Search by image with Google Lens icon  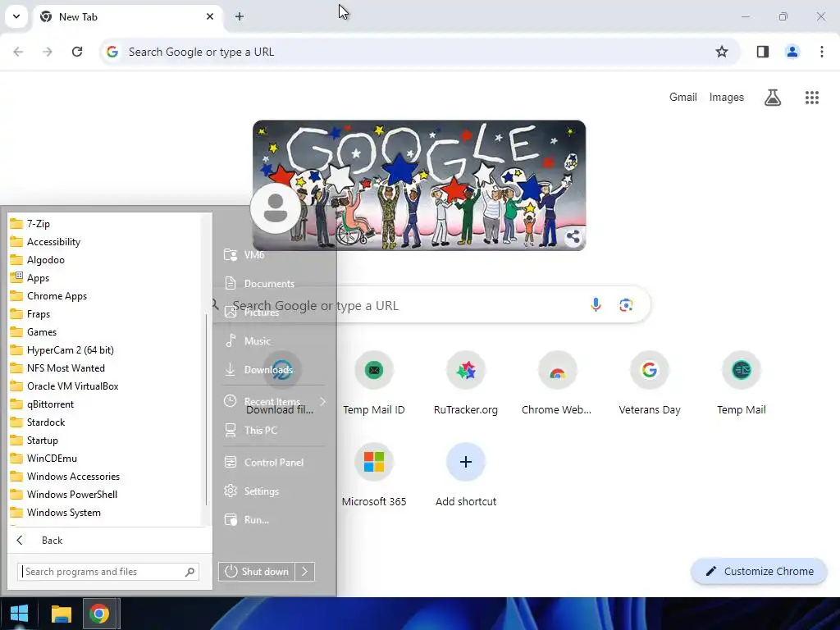click(x=626, y=305)
